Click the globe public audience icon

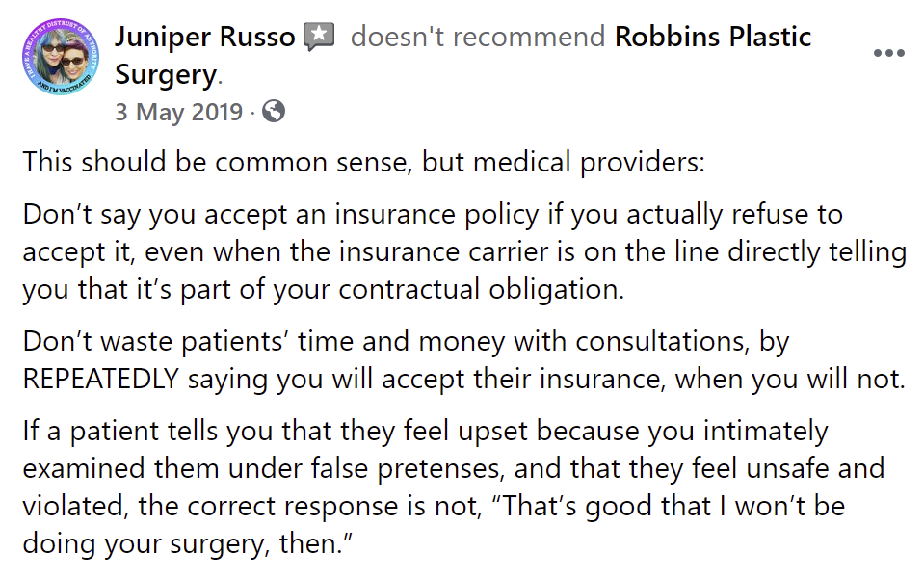(x=274, y=112)
